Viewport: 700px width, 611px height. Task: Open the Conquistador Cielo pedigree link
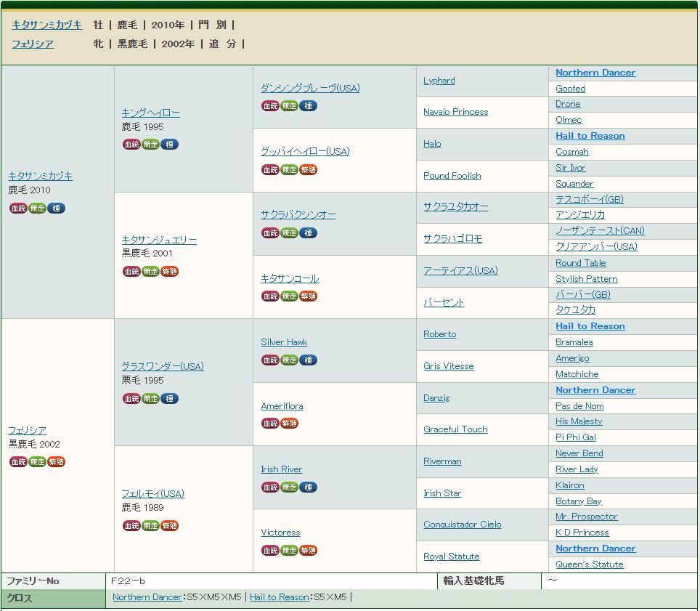click(x=463, y=525)
